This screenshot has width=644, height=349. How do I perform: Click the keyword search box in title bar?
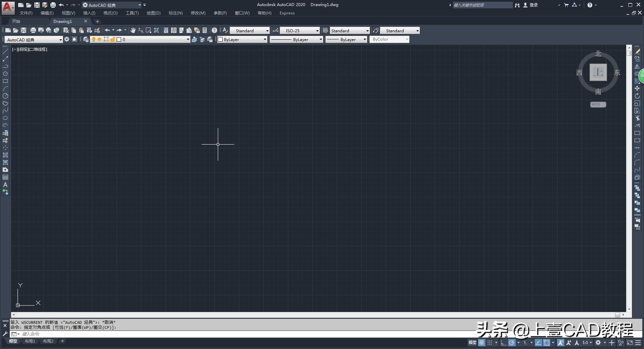pos(483,5)
